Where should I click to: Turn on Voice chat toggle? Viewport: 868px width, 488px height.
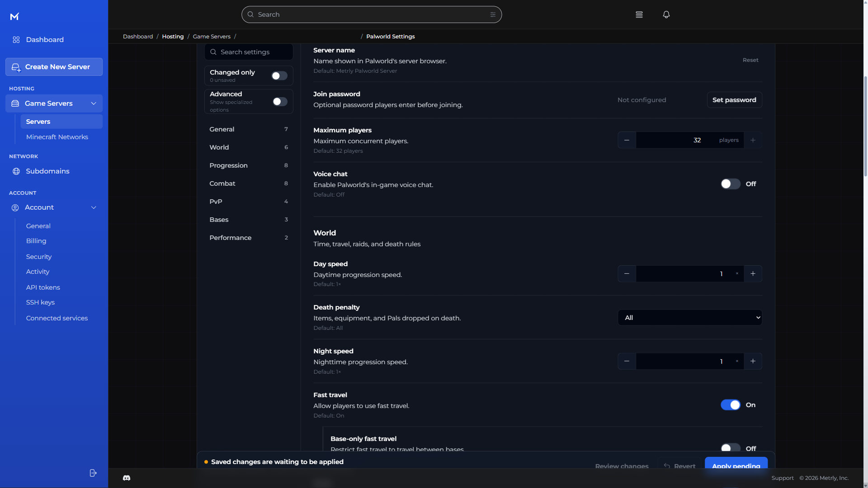click(730, 184)
